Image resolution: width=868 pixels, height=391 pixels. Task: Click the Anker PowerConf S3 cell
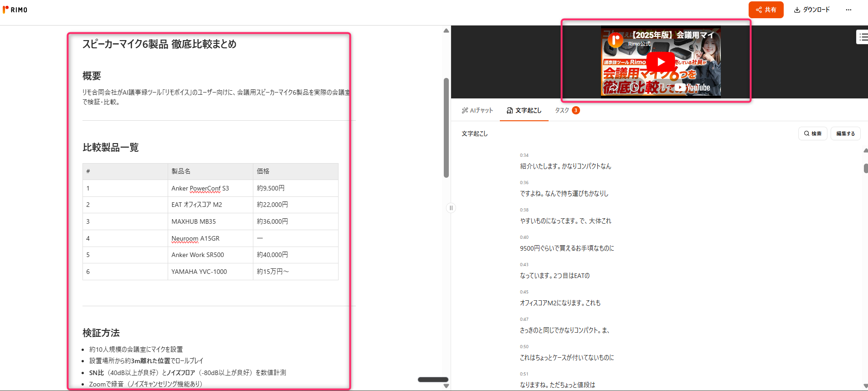coord(210,188)
